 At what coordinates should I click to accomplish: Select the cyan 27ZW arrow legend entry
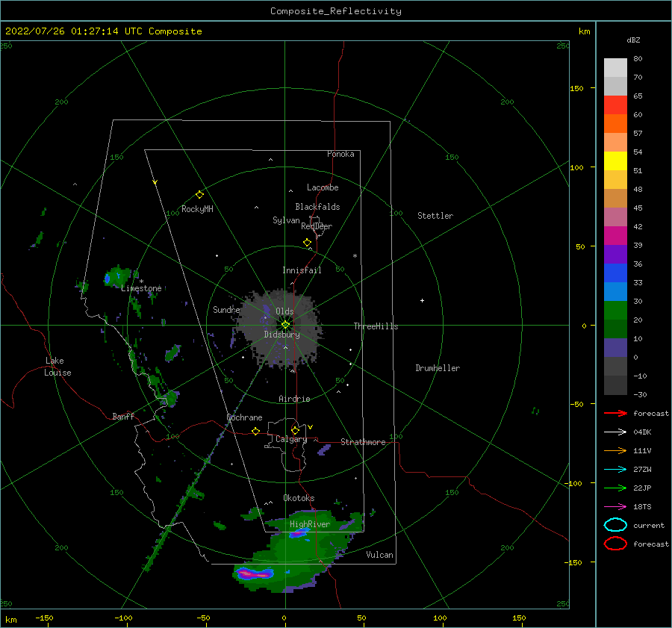pos(615,470)
